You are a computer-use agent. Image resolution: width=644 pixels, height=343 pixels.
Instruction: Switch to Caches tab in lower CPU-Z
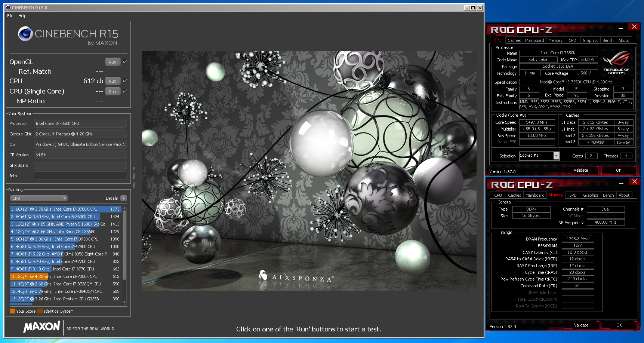(x=514, y=195)
